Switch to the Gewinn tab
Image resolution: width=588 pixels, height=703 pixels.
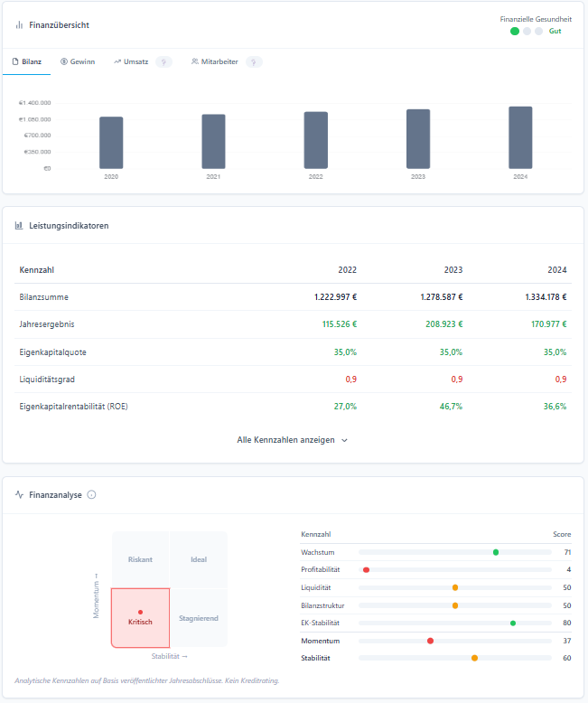tap(78, 62)
